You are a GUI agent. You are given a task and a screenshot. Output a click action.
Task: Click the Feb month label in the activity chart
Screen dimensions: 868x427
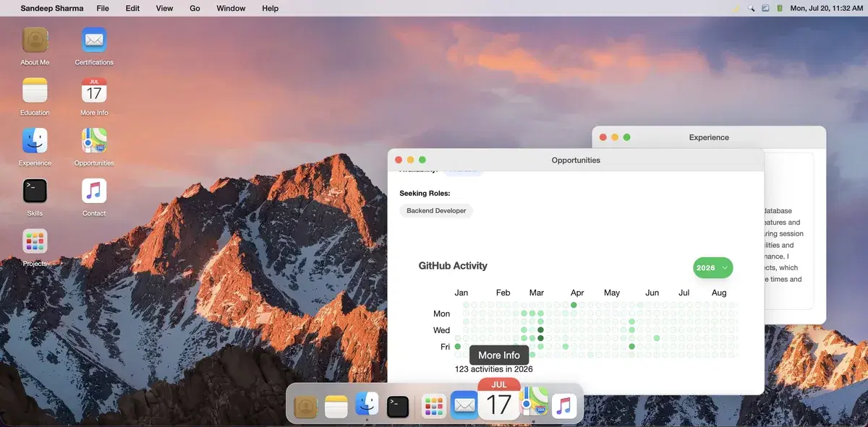pos(503,293)
